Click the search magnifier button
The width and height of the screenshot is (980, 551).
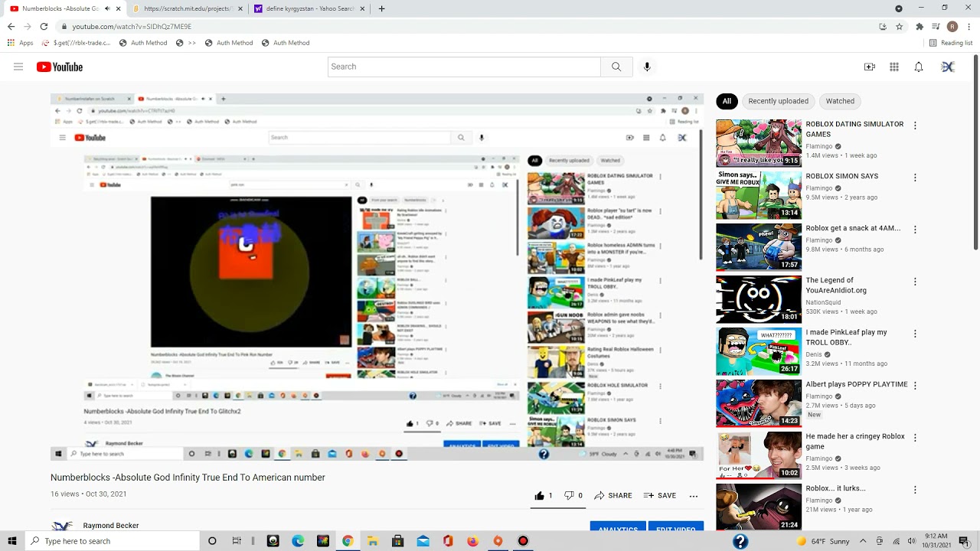coord(616,67)
